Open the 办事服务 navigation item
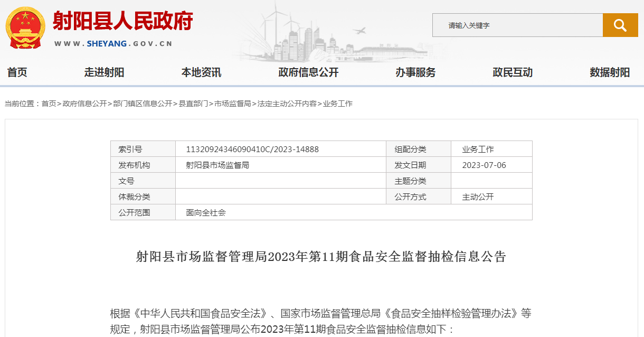Image resolution: width=644 pixels, height=337 pixels. click(x=415, y=73)
